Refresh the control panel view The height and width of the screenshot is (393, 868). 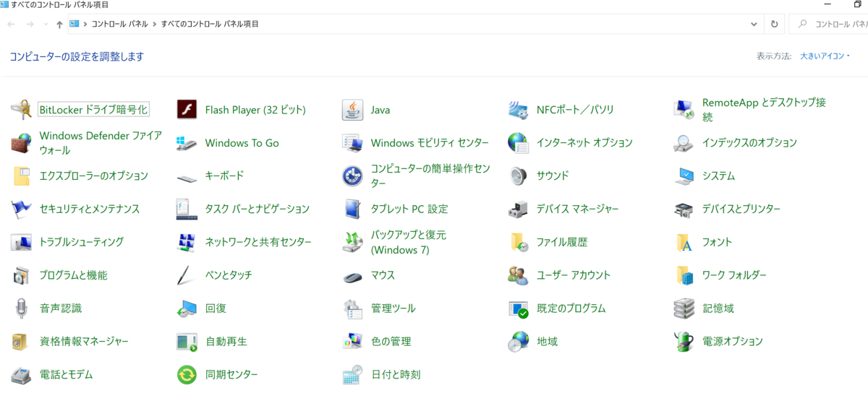pos(774,24)
